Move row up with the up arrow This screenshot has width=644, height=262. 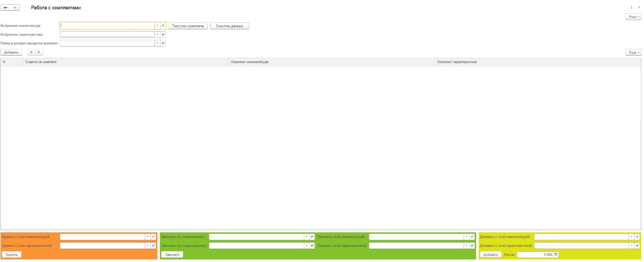[x=31, y=52]
